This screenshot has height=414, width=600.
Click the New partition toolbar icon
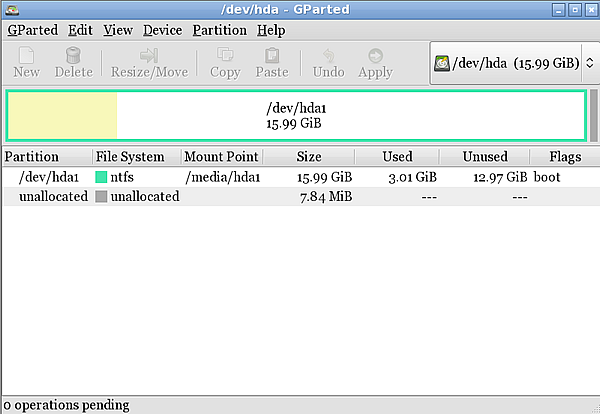(26, 55)
